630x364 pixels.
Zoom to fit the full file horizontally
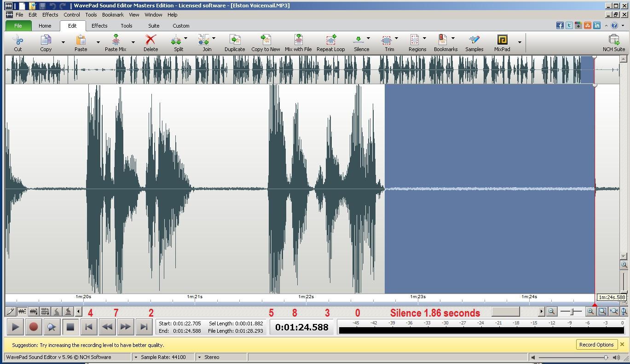613,312
